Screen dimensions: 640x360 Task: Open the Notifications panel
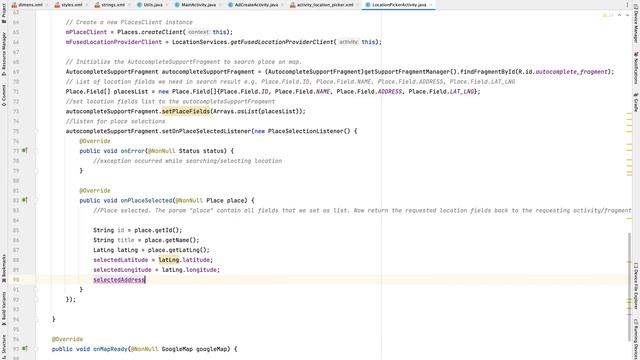click(636, 68)
